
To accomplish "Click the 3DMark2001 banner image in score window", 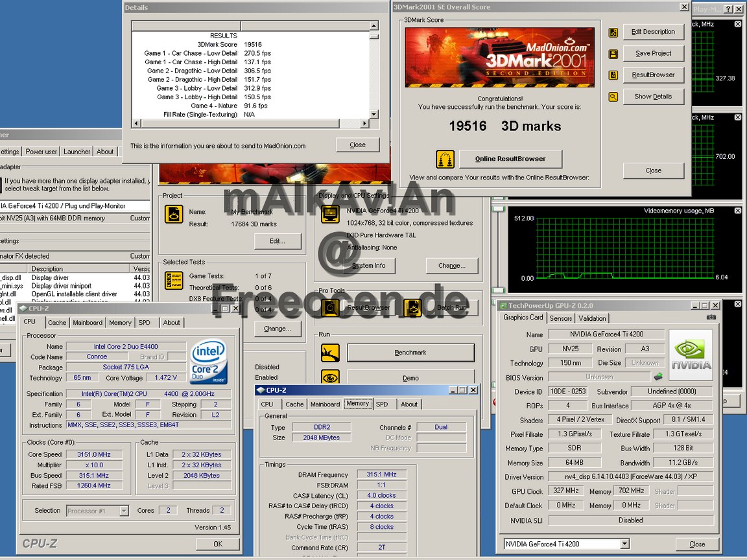I will (x=500, y=57).
